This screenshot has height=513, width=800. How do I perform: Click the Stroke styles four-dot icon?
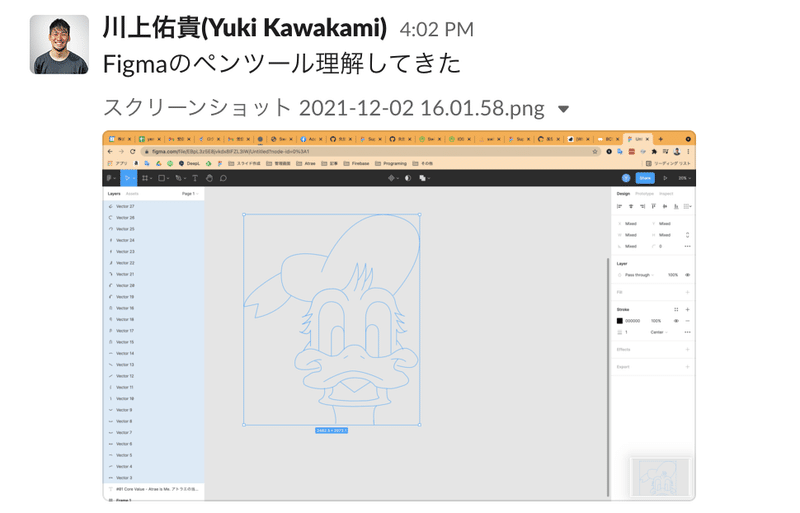pyautogui.click(x=676, y=310)
